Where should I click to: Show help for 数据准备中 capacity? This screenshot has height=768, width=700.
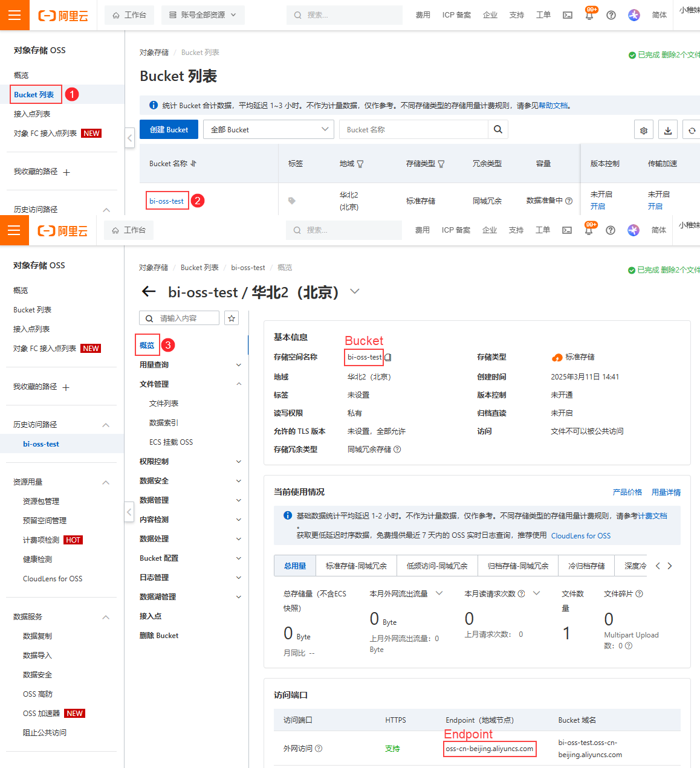[569, 201]
